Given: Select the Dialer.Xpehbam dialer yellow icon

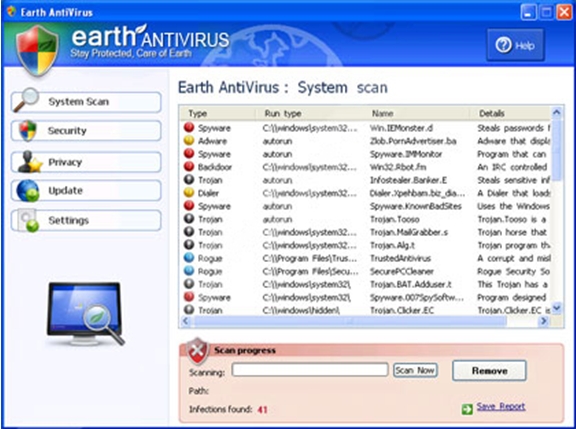Looking at the screenshot, I should click(189, 192).
